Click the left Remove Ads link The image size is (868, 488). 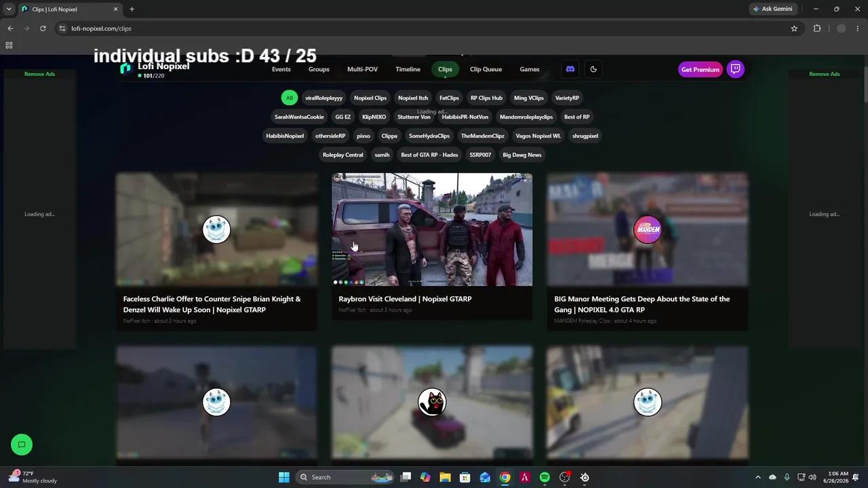(x=39, y=74)
